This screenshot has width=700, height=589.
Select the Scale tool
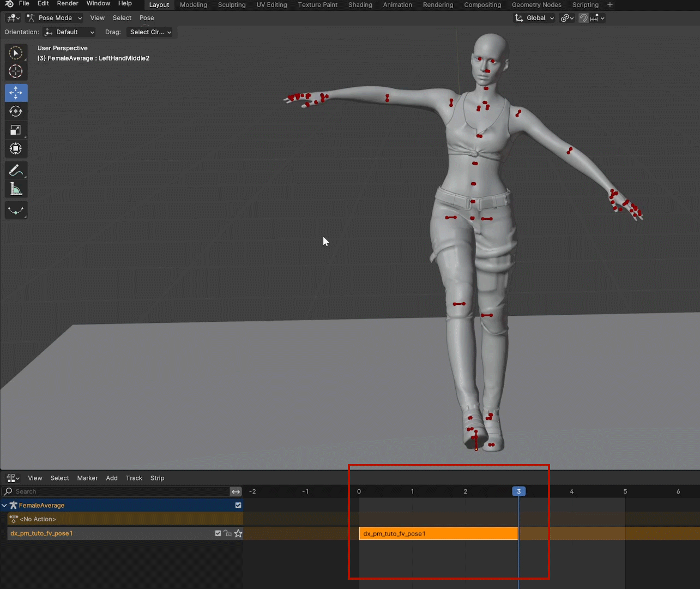[16, 130]
